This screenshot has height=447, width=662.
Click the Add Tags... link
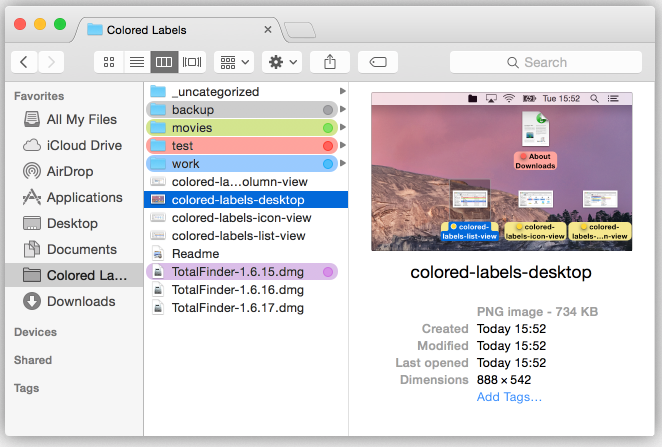pos(509,397)
